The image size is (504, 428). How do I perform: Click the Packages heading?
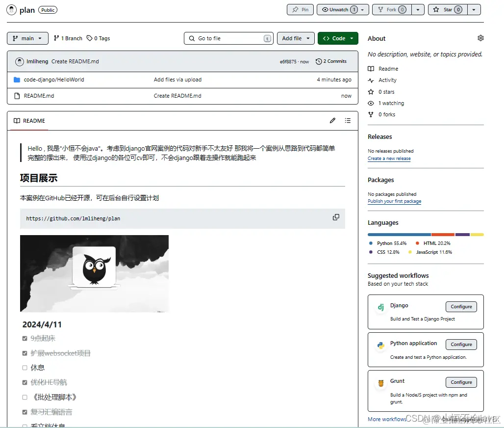(381, 180)
